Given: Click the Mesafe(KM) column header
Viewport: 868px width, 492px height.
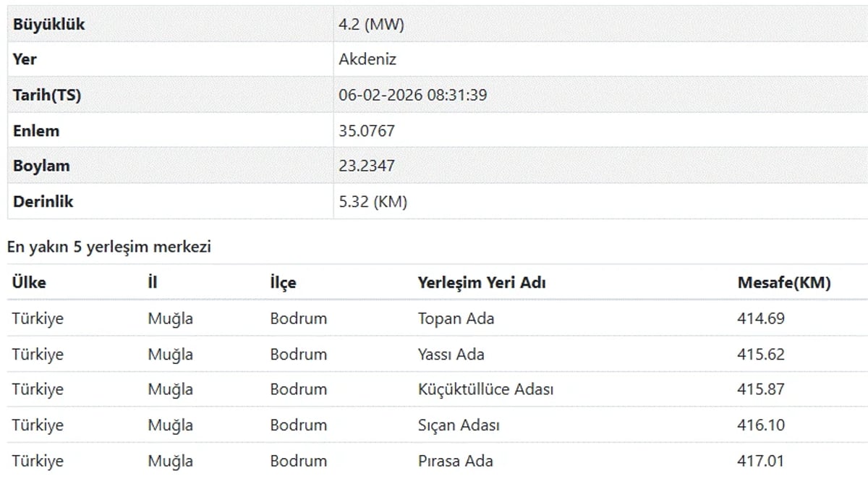Looking at the screenshot, I should coord(784,283).
